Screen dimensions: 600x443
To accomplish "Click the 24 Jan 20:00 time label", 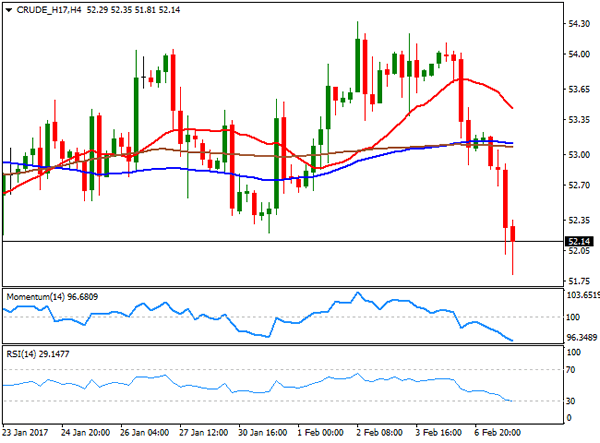I will coord(85,433).
